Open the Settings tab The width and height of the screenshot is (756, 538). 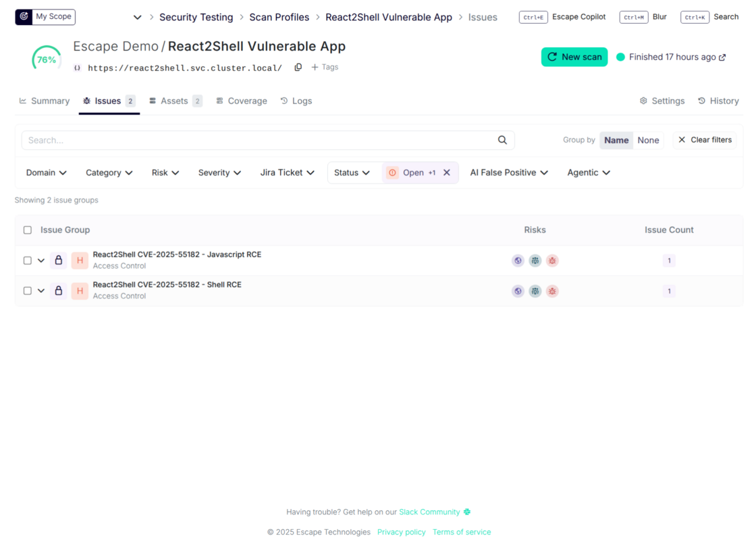click(662, 101)
